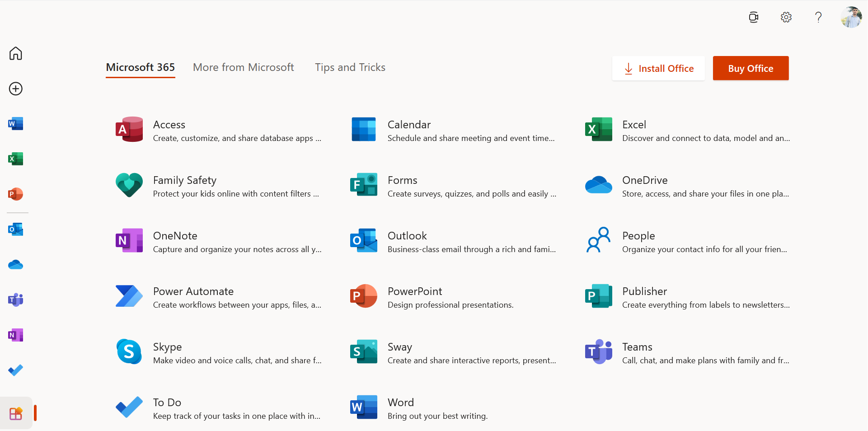Open the Help question mark
This screenshot has width=868, height=431.
tap(818, 17)
